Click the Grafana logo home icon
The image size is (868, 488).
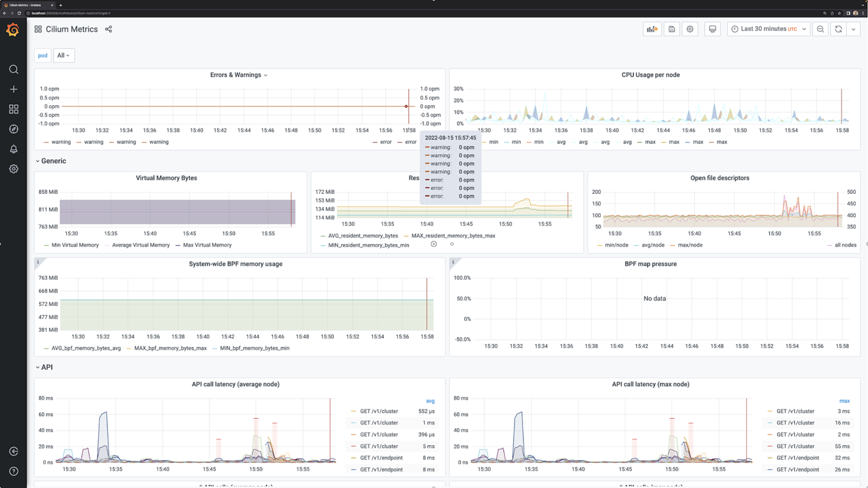coord(13,30)
